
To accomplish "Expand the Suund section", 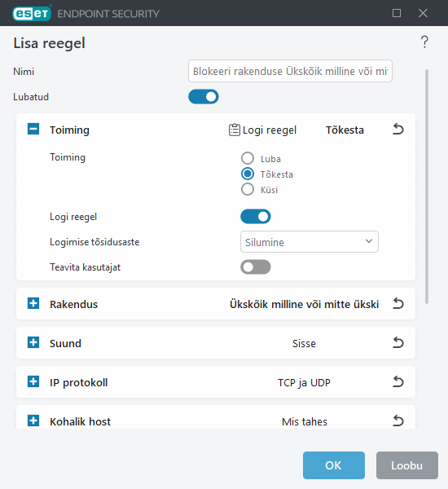I will 33,342.
